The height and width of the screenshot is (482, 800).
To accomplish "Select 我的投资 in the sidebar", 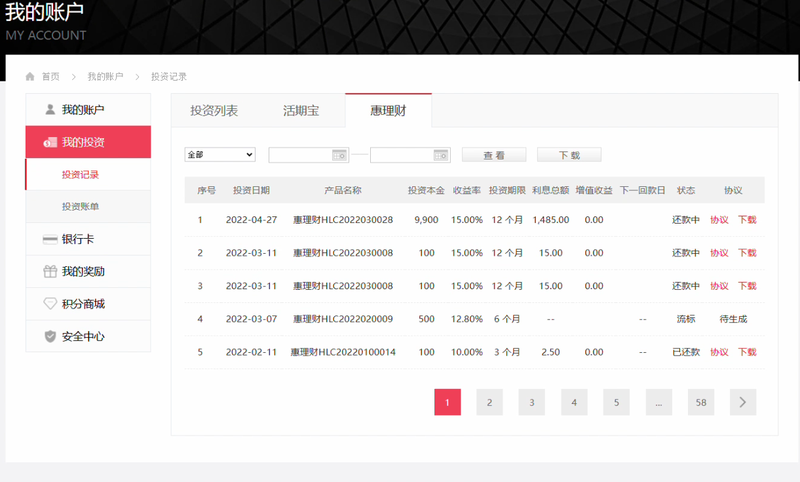I will 88,142.
